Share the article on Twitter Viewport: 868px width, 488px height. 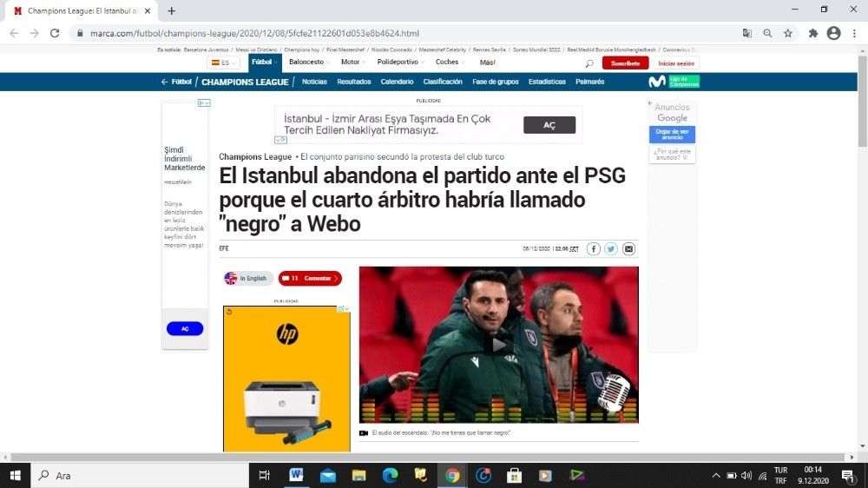coord(611,248)
